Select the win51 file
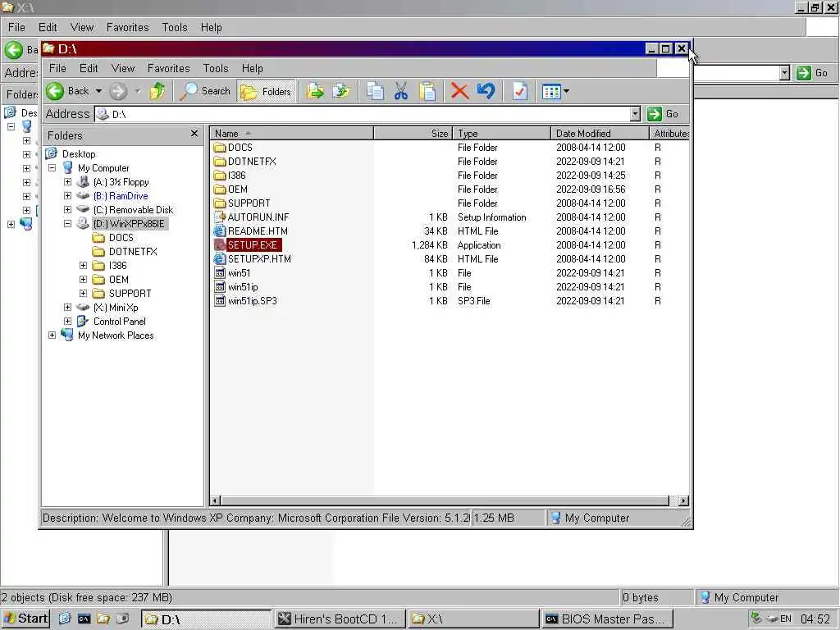 pos(239,272)
